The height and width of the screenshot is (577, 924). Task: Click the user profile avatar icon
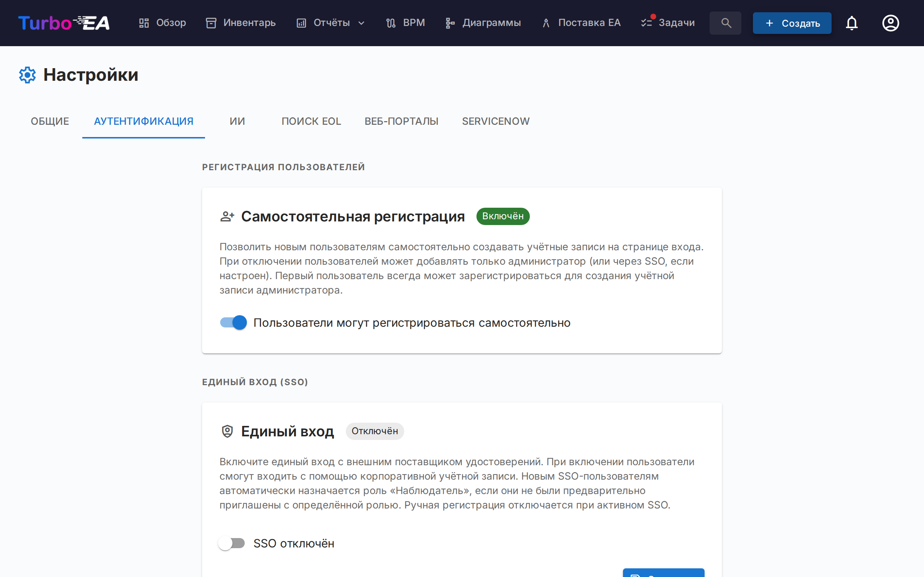click(890, 23)
